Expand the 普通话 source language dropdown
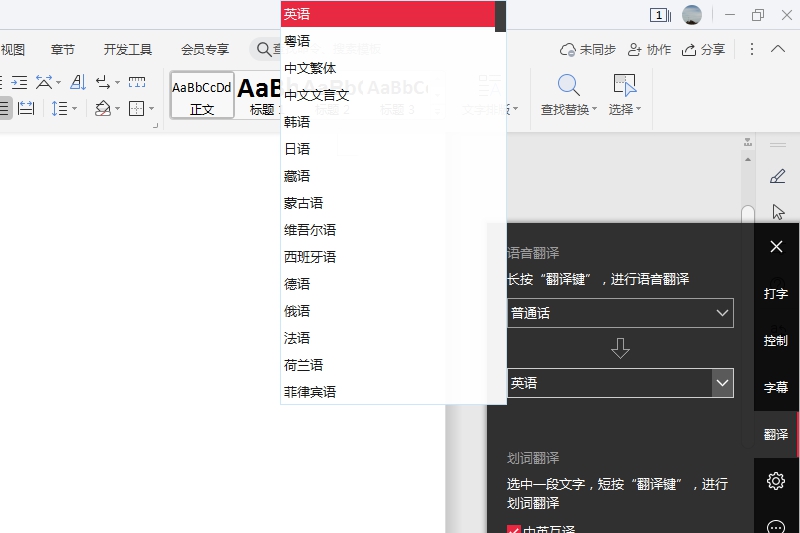Viewport: 800px width, 533px height. click(x=620, y=313)
